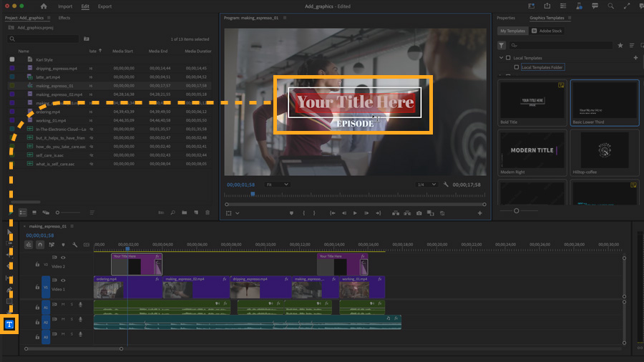Open the 1/4 playback resolution dropdown

pos(426,185)
